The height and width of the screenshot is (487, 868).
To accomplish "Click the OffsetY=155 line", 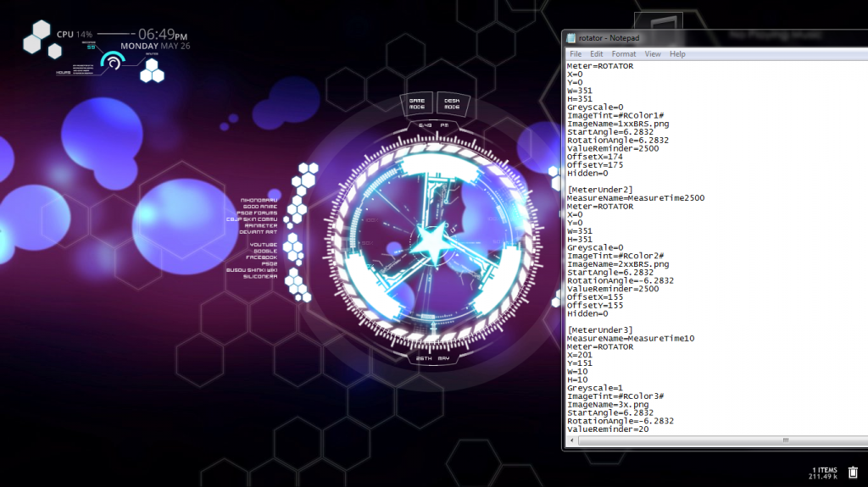I will coord(594,306).
